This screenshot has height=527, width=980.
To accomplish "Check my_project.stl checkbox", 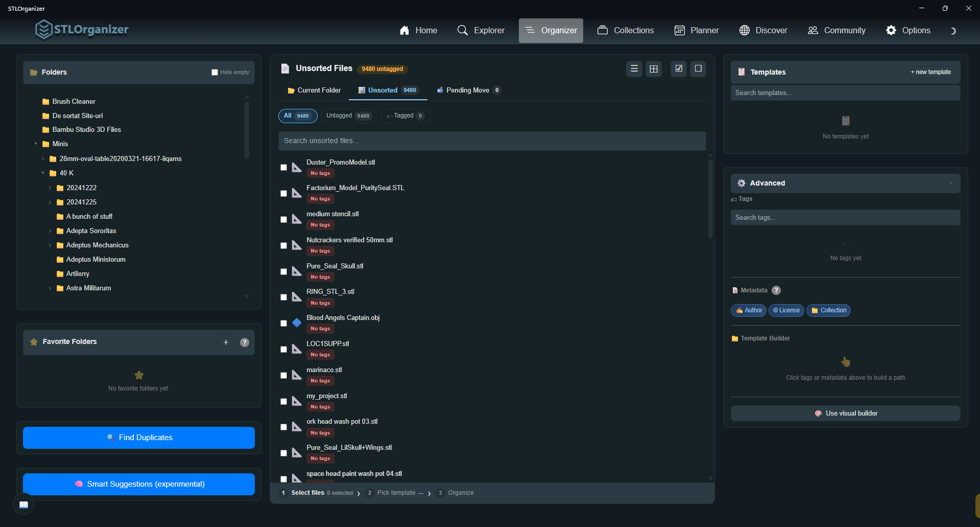I will coord(283,402).
